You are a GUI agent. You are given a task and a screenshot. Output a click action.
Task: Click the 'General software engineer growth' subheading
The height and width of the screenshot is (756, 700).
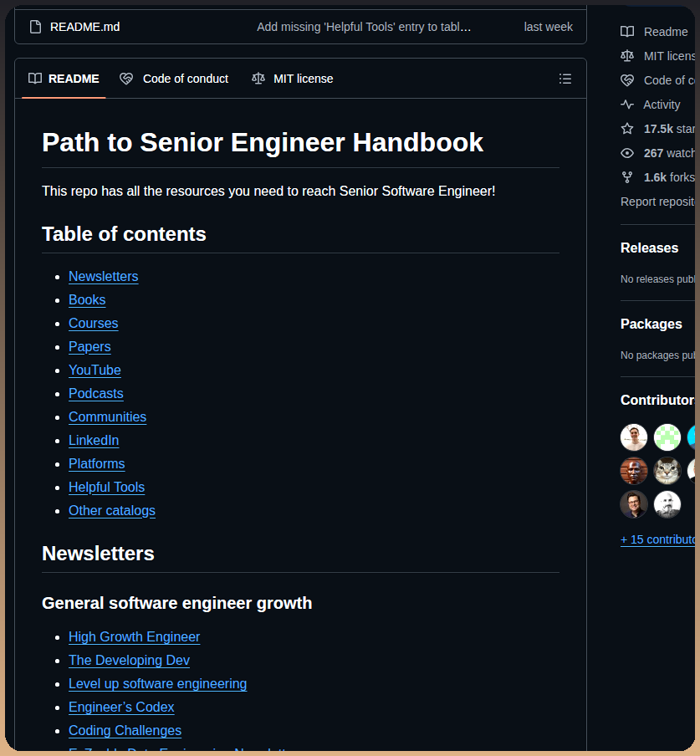pyautogui.click(x=177, y=603)
